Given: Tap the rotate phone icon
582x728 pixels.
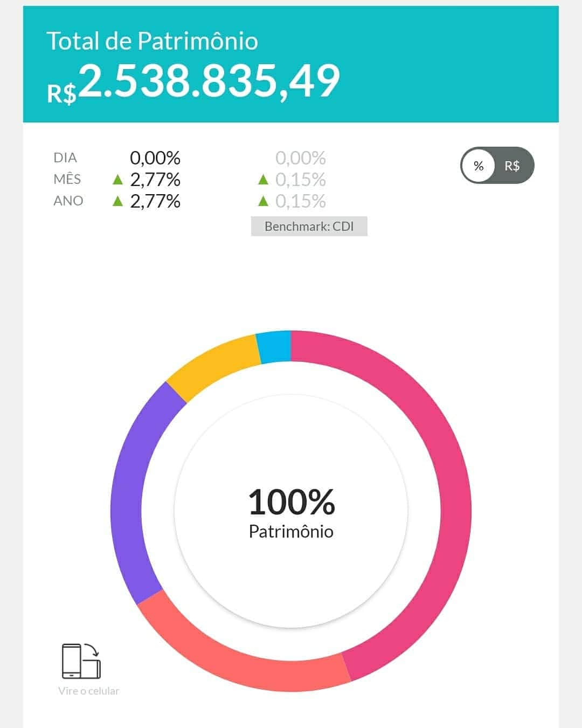Looking at the screenshot, I should (x=81, y=661).
